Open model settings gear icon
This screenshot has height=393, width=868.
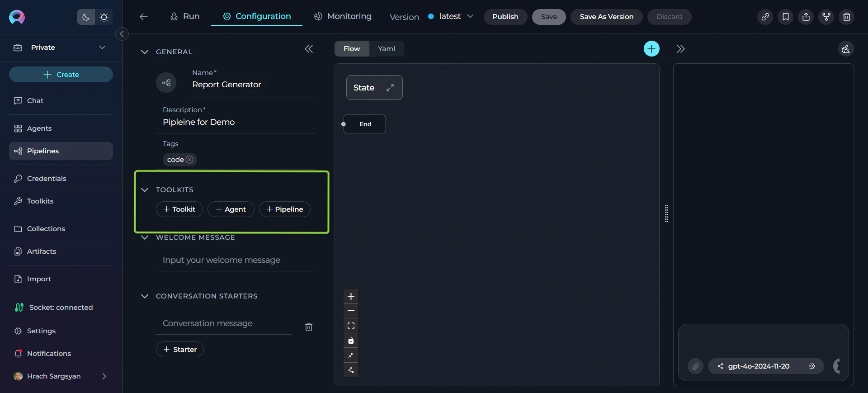point(812,366)
